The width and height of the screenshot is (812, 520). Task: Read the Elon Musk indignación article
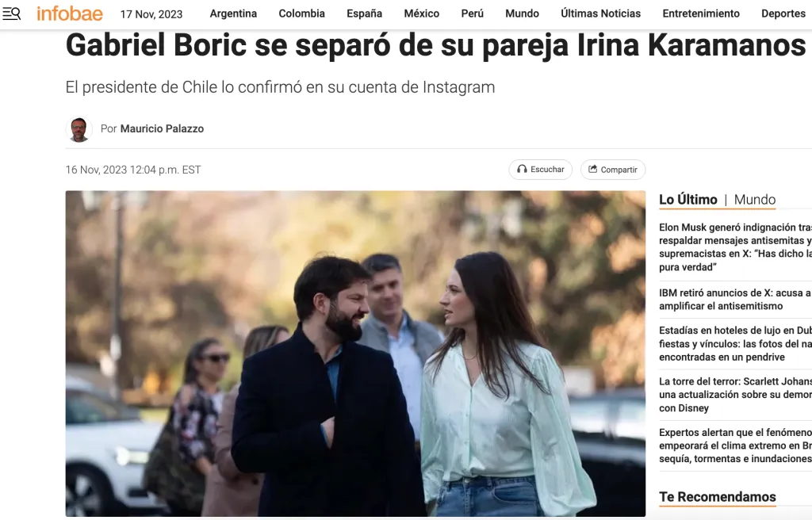[x=735, y=247]
